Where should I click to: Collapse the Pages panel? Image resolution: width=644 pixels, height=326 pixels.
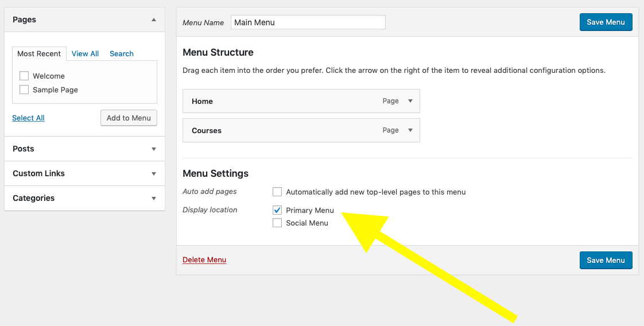(x=153, y=20)
